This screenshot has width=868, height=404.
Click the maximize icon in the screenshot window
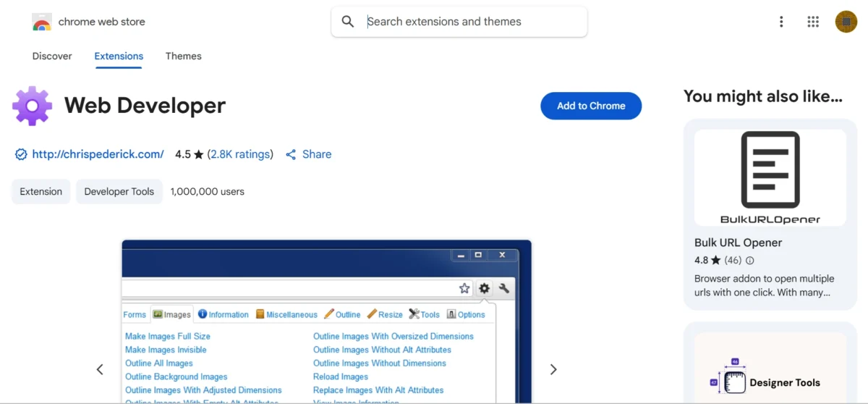click(x=478, y=255)
